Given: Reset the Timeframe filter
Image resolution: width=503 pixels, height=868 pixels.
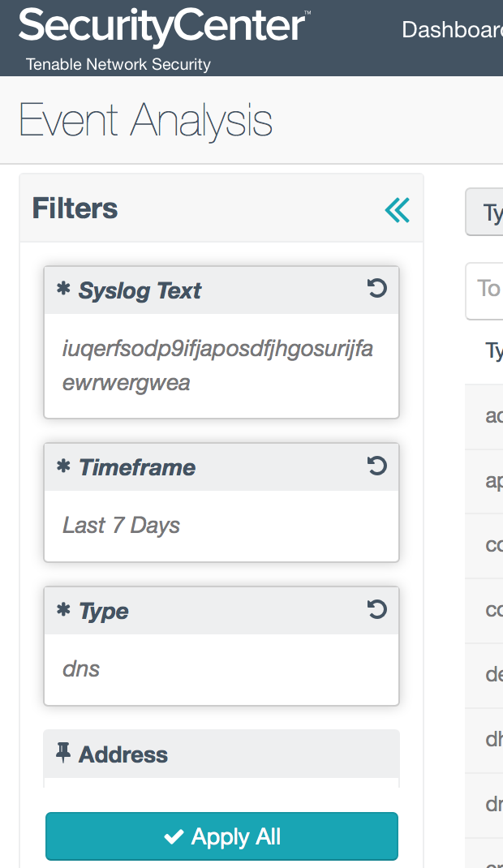Looking at the screenshot, I should point(376,466).
